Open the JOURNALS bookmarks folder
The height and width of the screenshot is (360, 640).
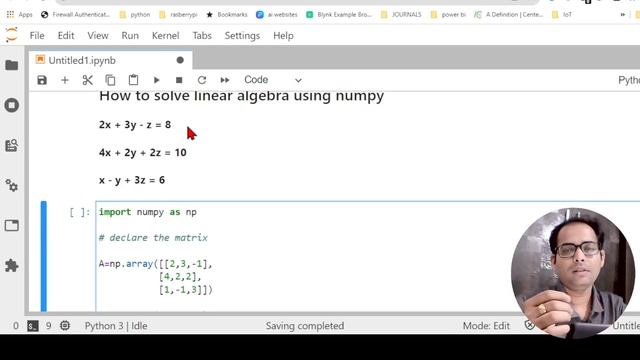(x=401, y=15)
